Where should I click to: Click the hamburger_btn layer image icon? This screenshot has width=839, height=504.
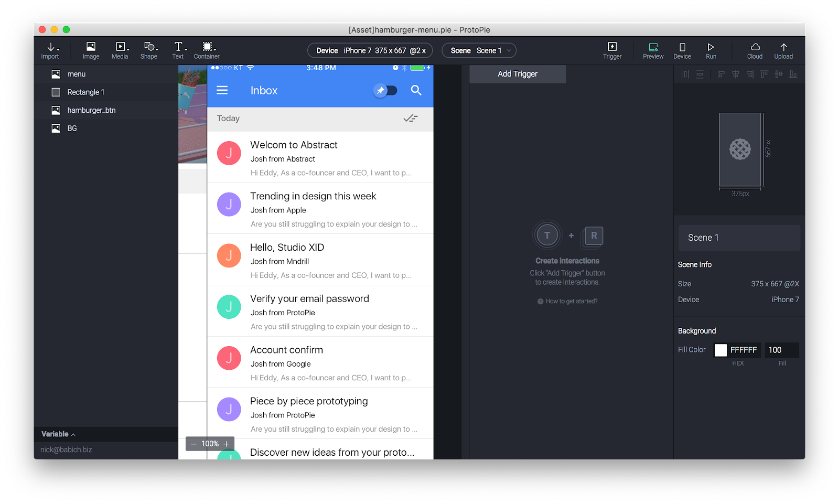click(x=56, y=110)
